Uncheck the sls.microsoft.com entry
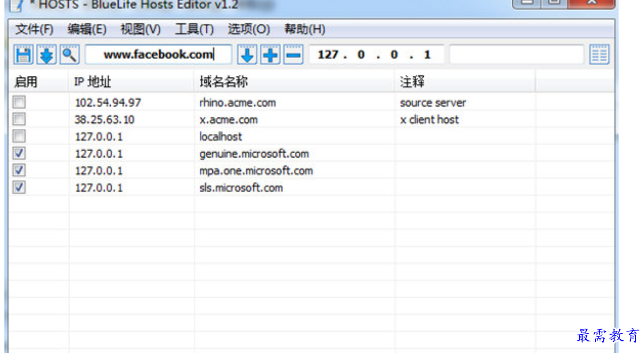 coord(19,188)
